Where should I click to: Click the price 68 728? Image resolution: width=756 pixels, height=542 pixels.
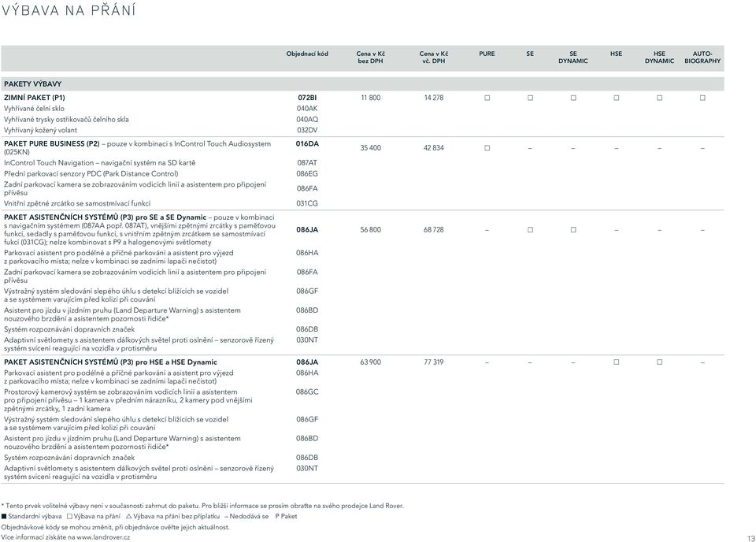(x=433, y=230)
